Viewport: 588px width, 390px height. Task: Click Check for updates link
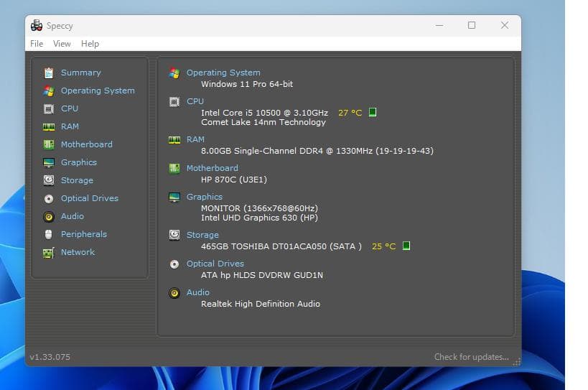472,357
